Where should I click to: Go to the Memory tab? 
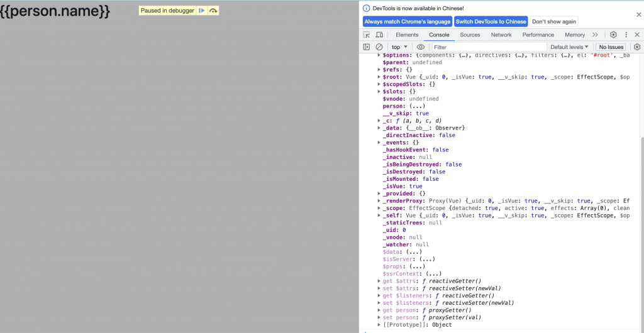coord(575,35)
